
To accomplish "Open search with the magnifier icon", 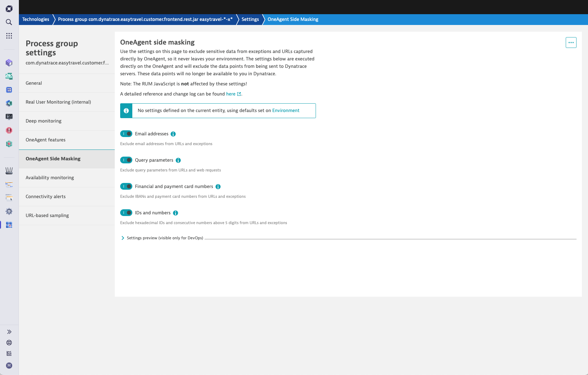I will (9, 22).
